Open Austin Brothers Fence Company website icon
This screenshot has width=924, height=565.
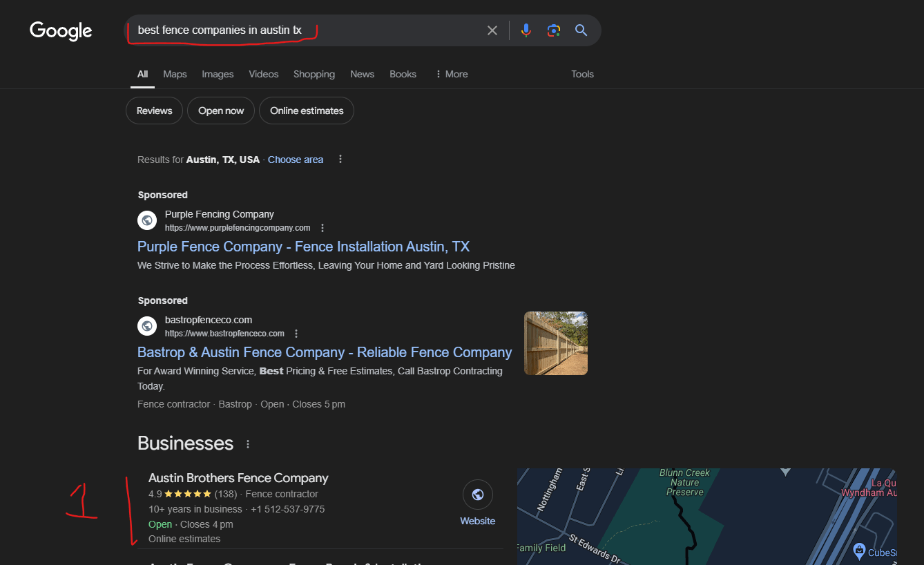pyautogui.click(x=477, y=495)
